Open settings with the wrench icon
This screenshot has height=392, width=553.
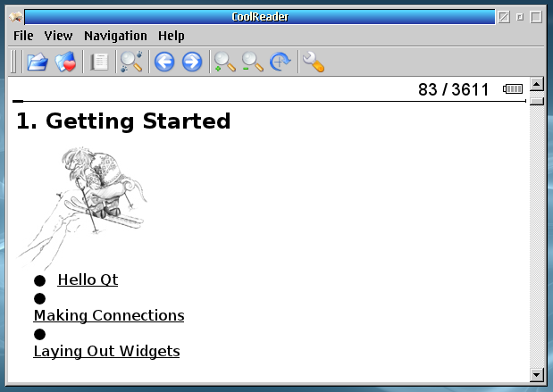tap(313, 62)
